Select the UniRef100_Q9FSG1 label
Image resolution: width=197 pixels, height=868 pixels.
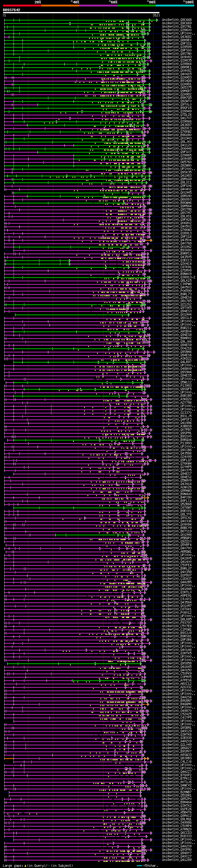(x=177, y=43)
